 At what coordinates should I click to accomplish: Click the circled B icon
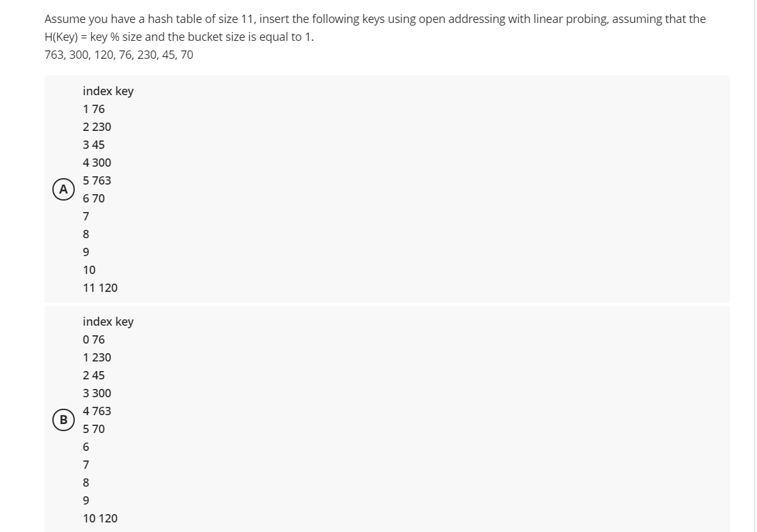(63, 420)
